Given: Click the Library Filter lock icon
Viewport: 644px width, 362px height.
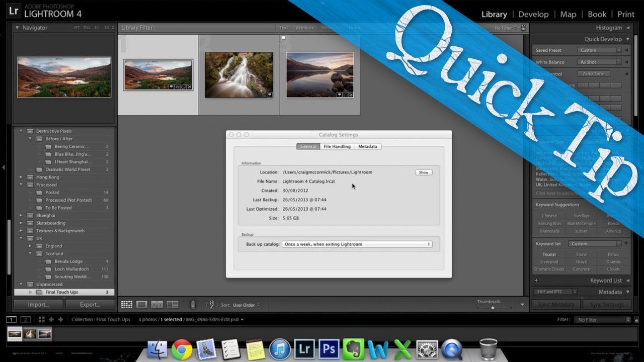Looking at the screenshot, I should click(x=523, y=28).
